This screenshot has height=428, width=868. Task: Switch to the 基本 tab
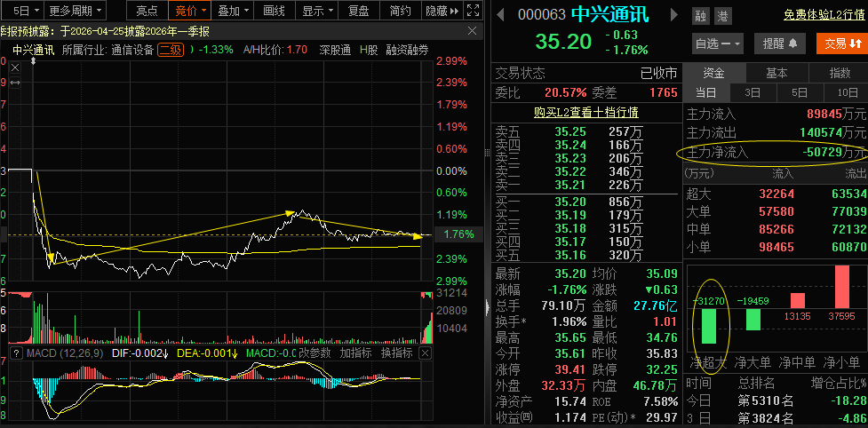(x=777, y=73)
